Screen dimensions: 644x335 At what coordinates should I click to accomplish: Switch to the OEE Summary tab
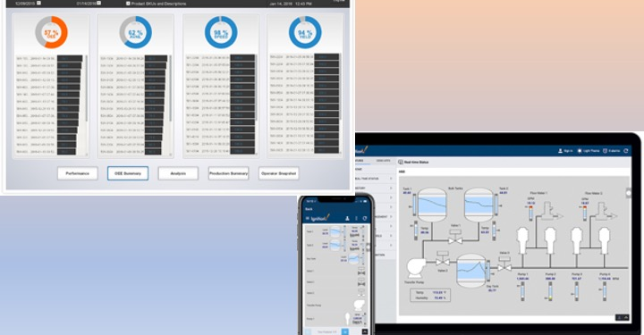[128, 173]
